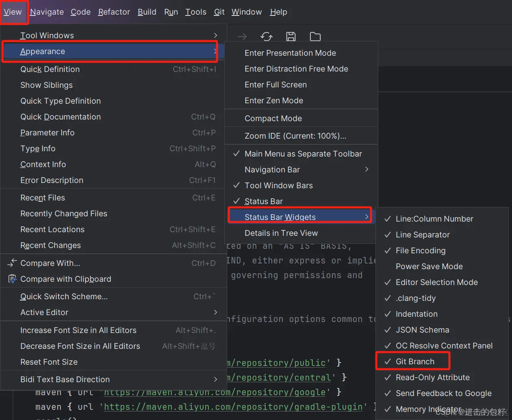Select Increase Font Size in All Editors
The width and height of the screenshot is (512, 420).
tap(113, 330)
